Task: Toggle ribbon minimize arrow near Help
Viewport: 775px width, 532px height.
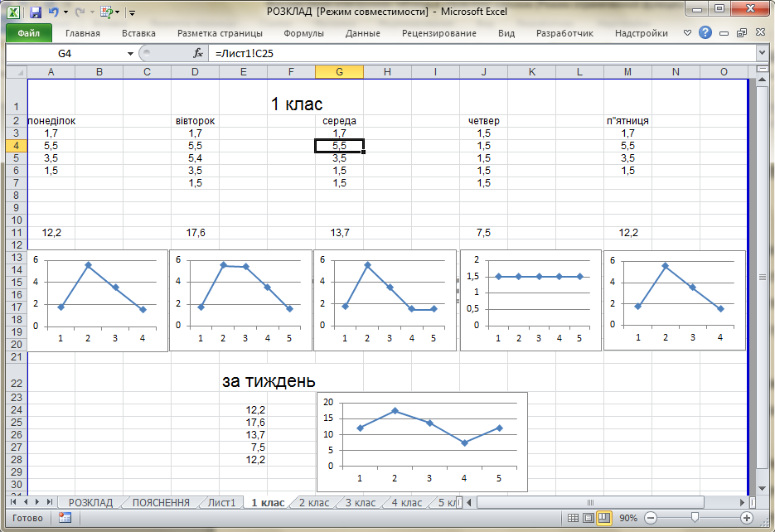Action: [x=687, y=32]
